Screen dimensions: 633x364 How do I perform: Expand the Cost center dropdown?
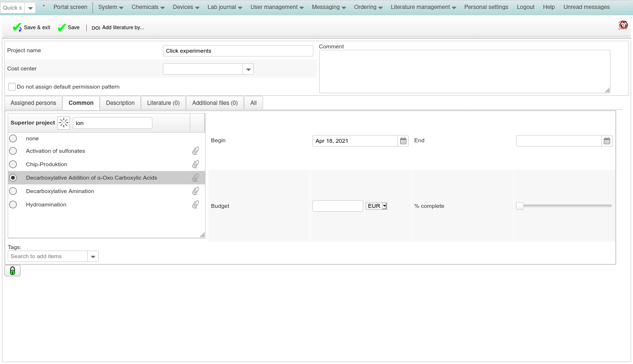point(248,69)
